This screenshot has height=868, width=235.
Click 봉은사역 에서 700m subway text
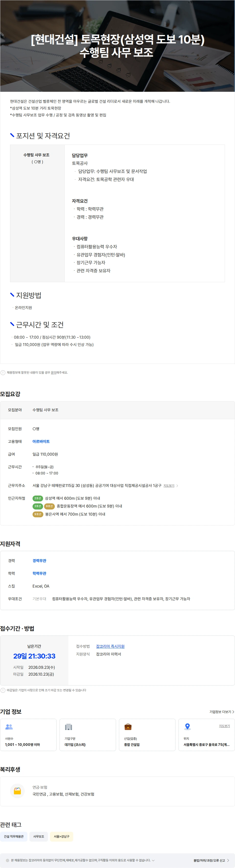75,514
